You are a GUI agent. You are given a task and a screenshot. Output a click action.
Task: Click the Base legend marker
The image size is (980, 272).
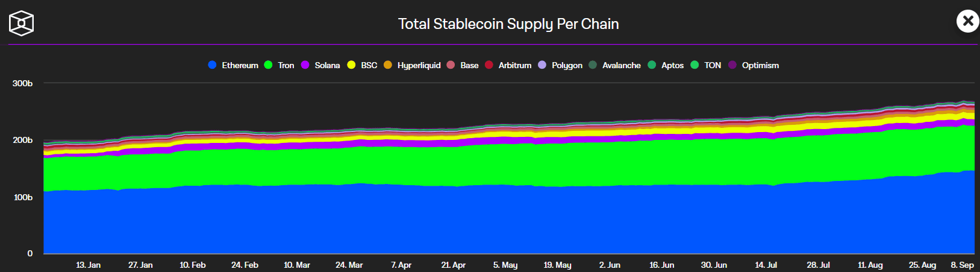click(451, 65)
